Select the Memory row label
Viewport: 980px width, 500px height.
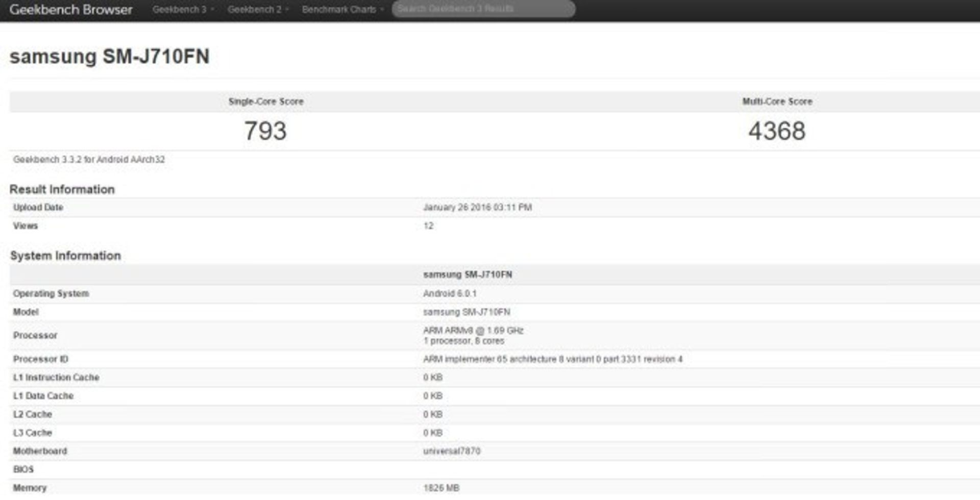click(30, 488)
